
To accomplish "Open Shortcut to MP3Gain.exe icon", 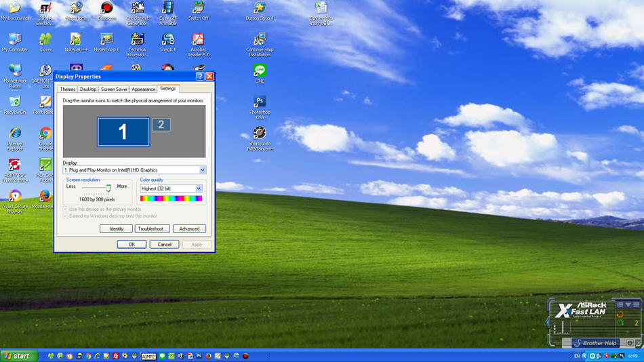I will pos(260,139).
